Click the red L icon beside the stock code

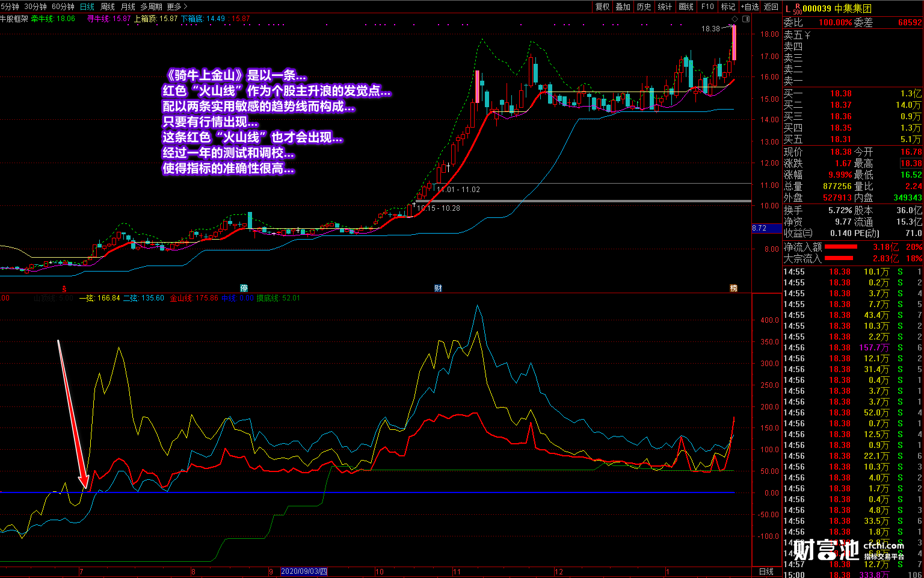click(x=788, y=8)
